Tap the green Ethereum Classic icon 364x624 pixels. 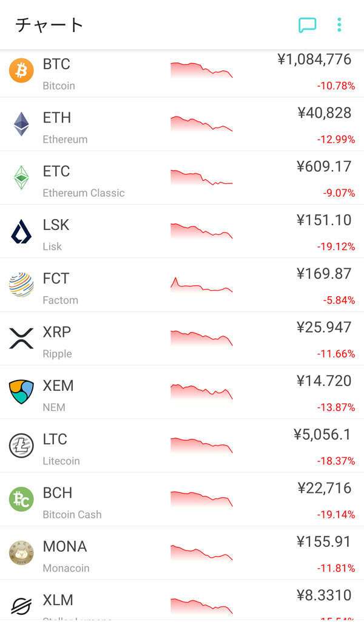tap(21, 177)
